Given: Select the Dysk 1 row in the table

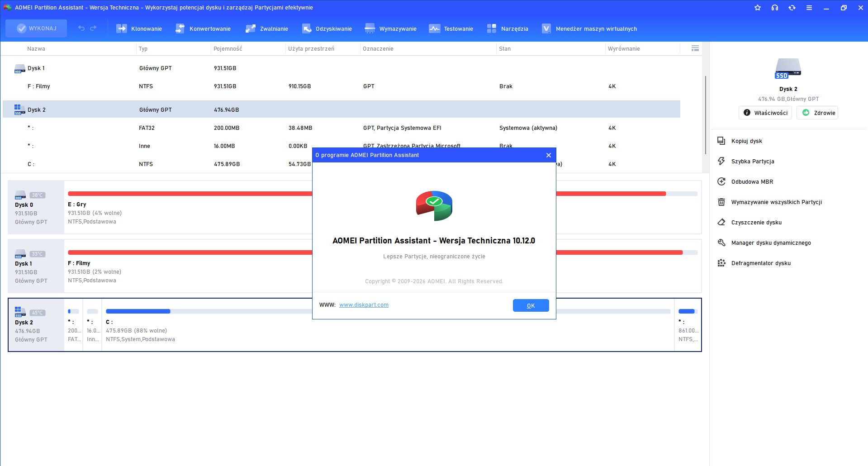Looking at the screenshot, I should click(x=342, y=68).
